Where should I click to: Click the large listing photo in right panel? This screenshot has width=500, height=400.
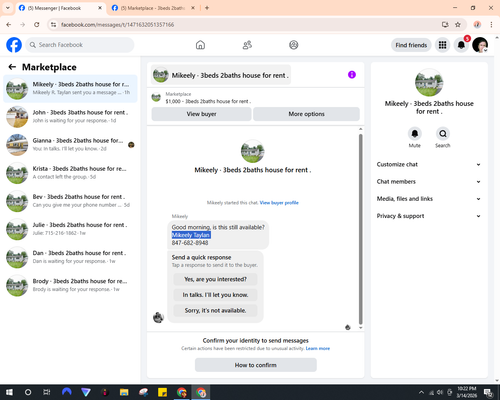pos(429,83)
